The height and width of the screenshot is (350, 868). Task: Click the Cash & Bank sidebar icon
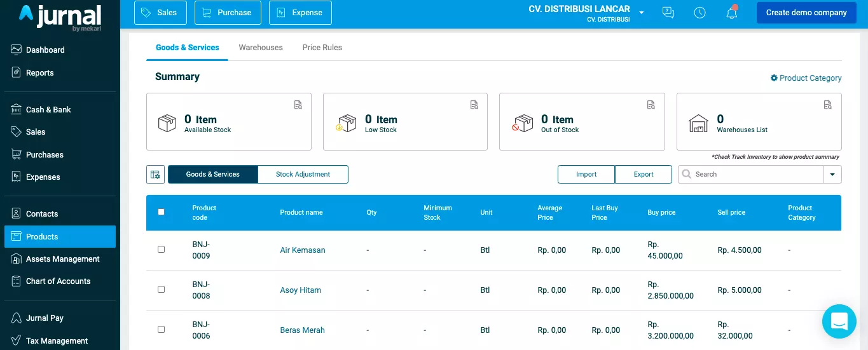tap(17, 109)
